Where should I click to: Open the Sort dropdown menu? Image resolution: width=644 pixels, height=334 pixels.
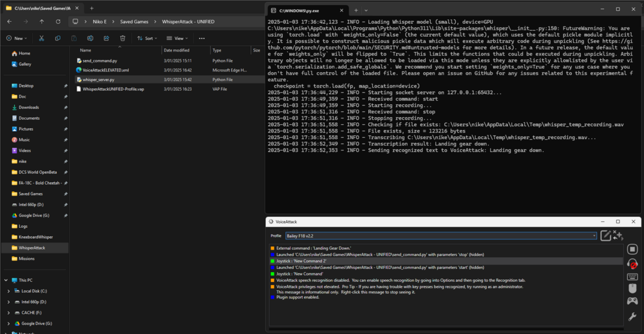pos(147,38)
